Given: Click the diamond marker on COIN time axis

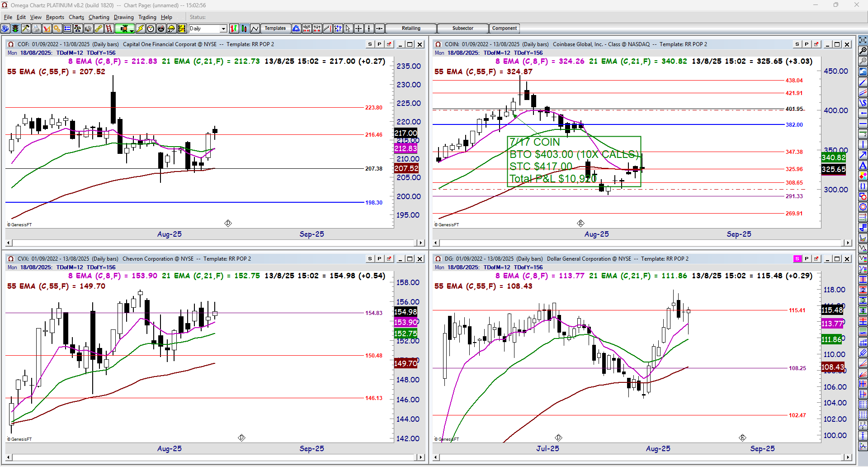Looking at the screenshot, I should point(580,223).
